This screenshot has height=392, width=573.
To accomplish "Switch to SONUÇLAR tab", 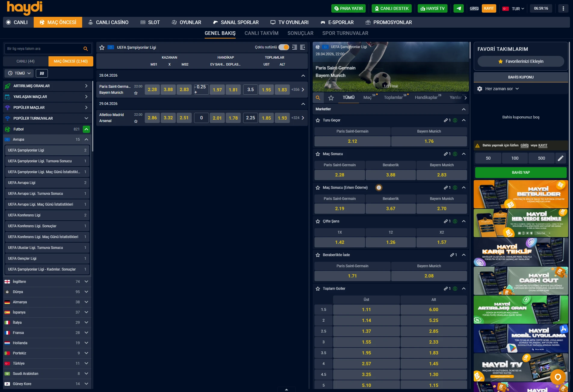I will [300, 33].
